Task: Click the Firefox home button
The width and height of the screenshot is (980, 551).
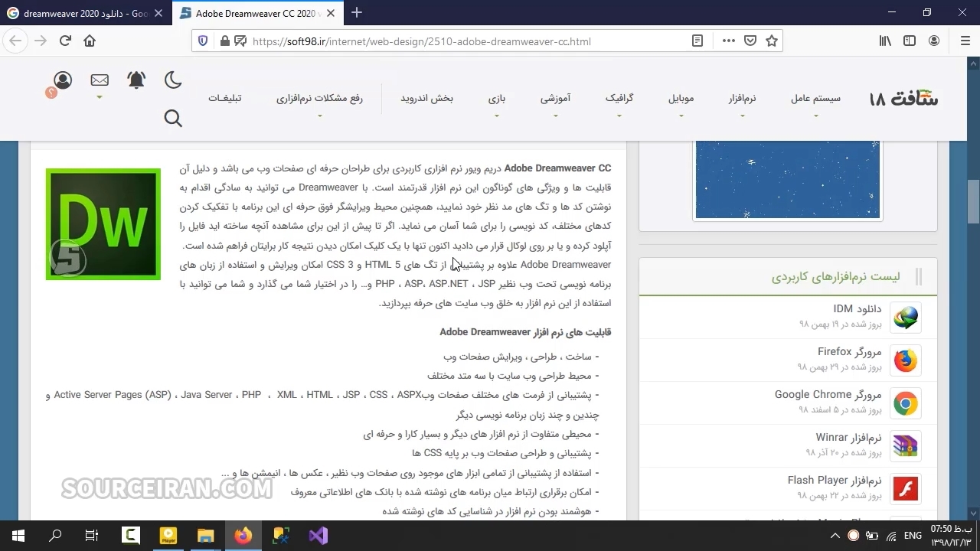Action: pos(90,41)
